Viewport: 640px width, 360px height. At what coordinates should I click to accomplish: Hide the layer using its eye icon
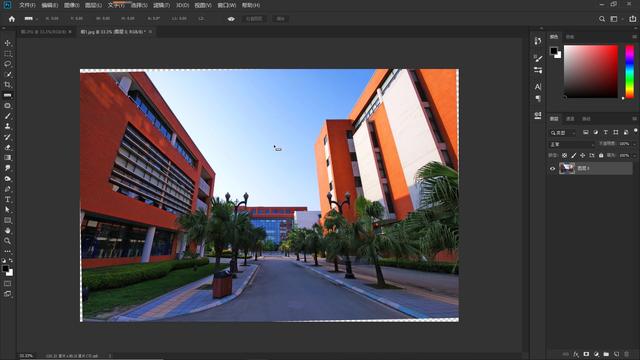pos(552,168)
